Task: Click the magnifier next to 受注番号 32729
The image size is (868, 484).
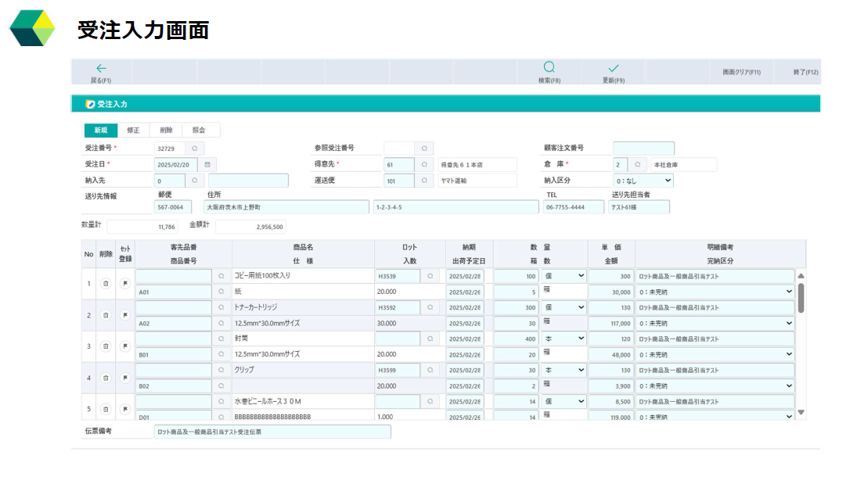Action: pyautogui.click(x=195, y=148)
